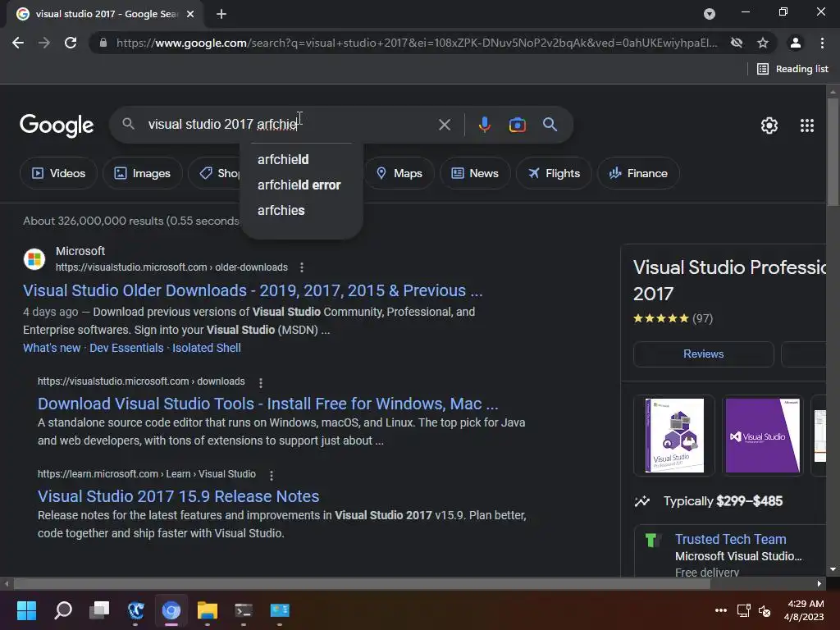Open Reviews in the knowledge panel
Viewport: 840px width, 630px height.
pos(703,354)
